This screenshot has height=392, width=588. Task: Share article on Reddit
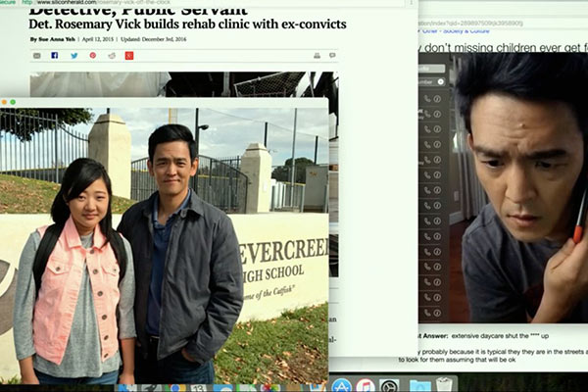112,56
